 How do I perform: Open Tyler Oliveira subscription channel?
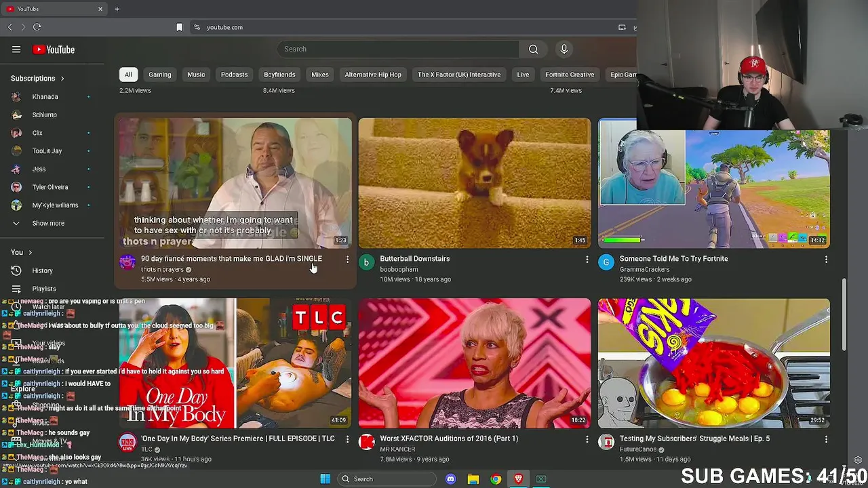tap(52, 187)
